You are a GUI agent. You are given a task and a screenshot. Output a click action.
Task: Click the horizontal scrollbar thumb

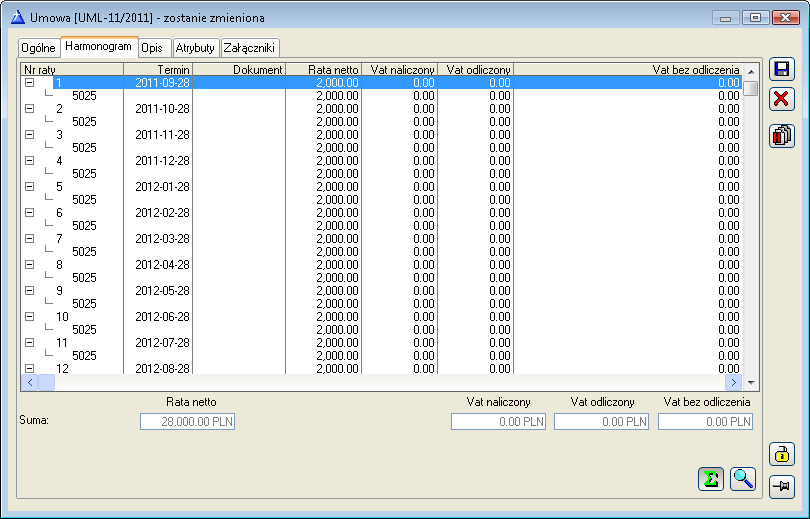(x=46, y=383)
